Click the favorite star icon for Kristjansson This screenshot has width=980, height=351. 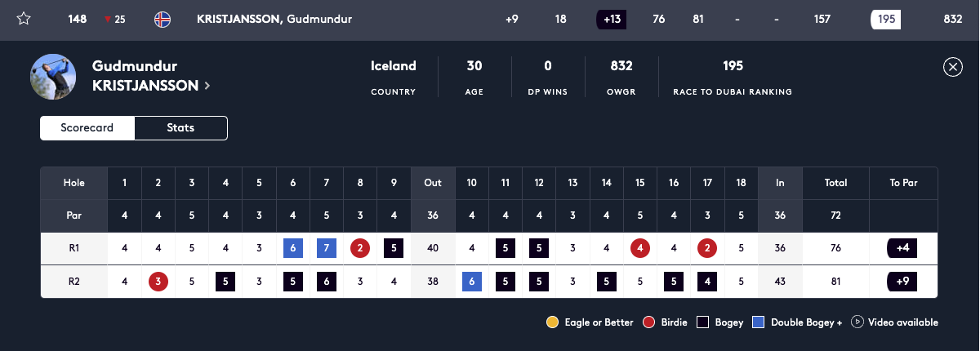pyautogui.click(x=24, y=20)
